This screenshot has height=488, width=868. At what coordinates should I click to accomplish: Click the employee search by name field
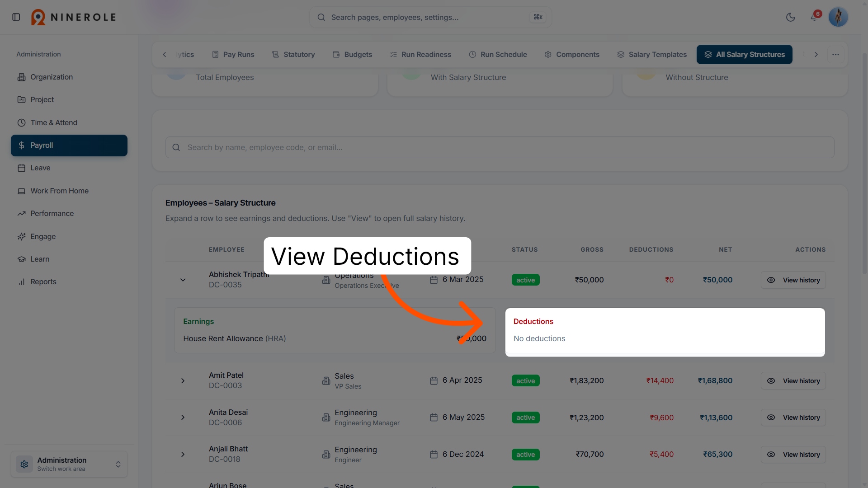[x=500, y=147]
